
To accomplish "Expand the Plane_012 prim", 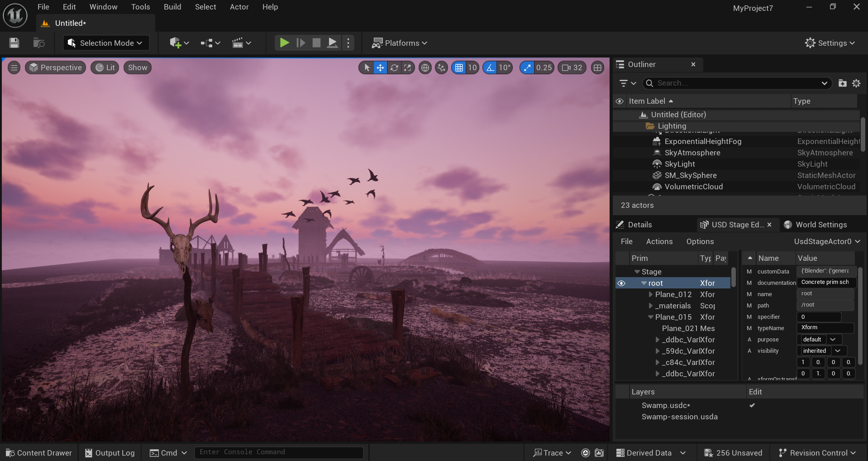I will click(x=651, y=294).
